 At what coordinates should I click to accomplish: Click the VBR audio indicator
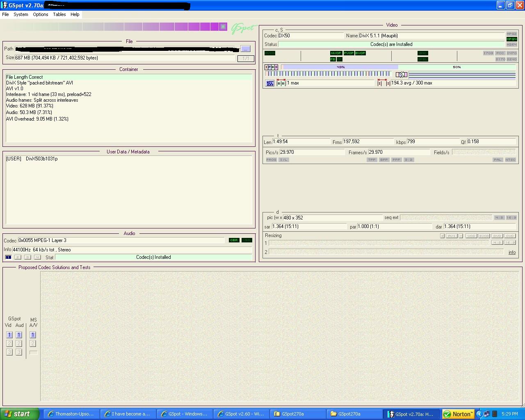247,240
